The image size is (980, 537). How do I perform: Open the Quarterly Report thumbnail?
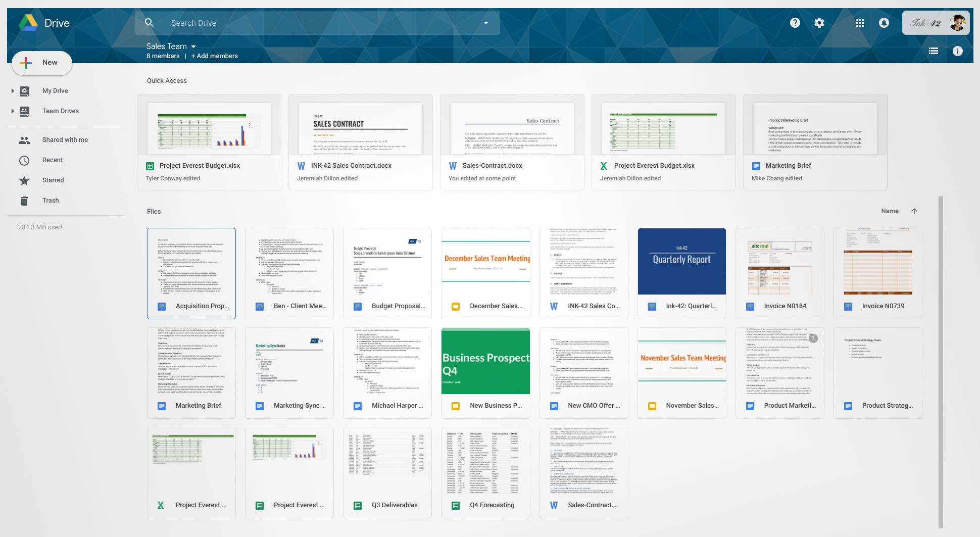pos(681,261)
